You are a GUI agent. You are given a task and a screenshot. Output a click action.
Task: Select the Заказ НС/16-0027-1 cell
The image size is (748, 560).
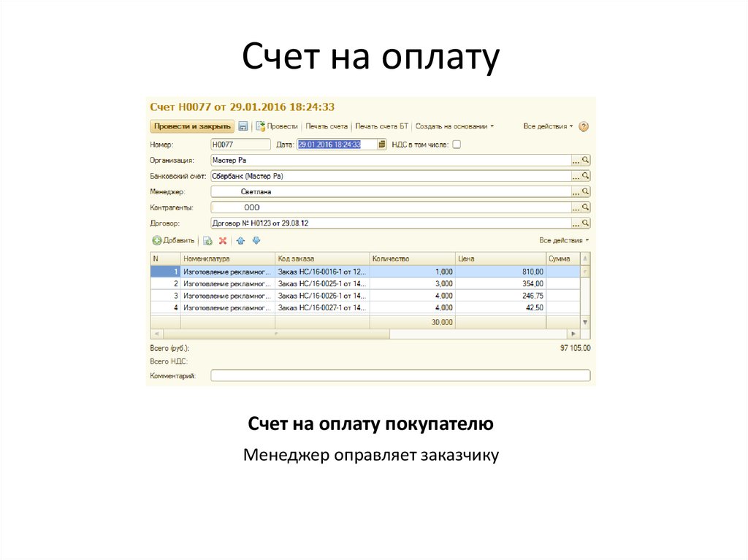coord(322,307)
